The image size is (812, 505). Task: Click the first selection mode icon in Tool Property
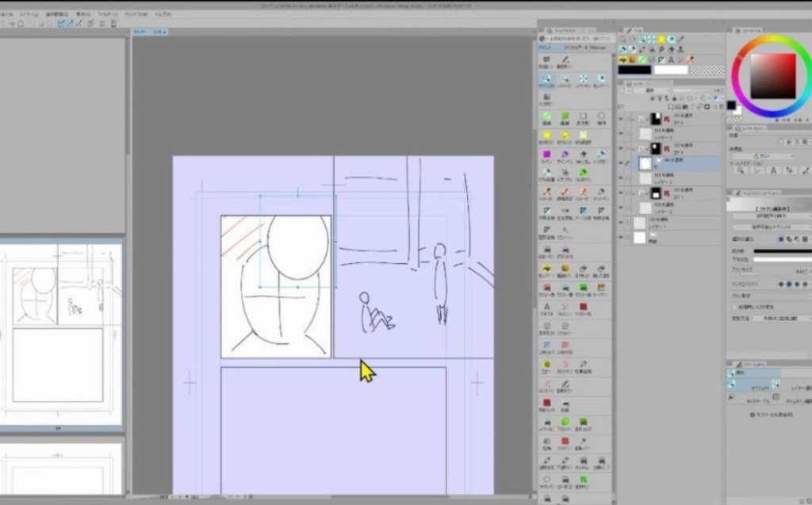click(x=781, y=239)
